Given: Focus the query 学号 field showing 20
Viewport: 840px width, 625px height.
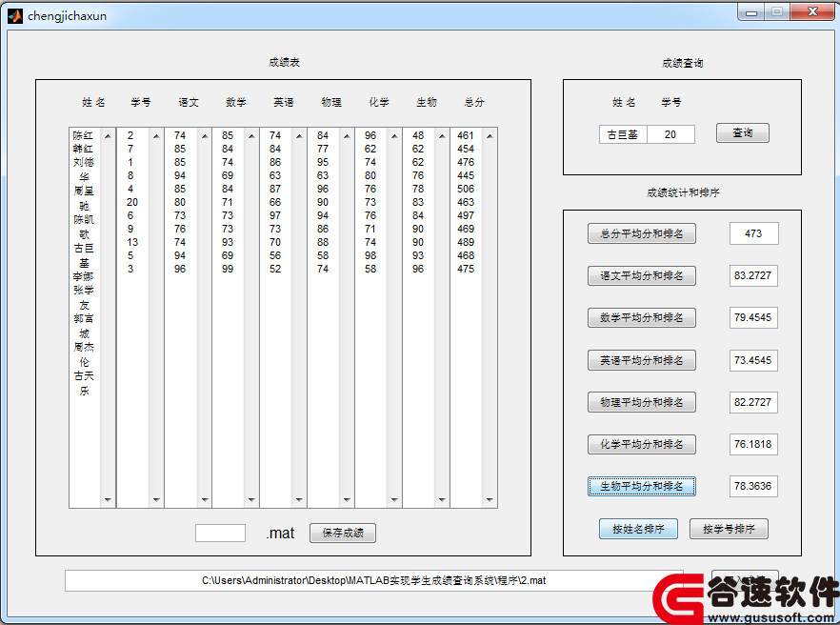Looking at the screenshot, I should pyautogui.click(x=670, y=134).
